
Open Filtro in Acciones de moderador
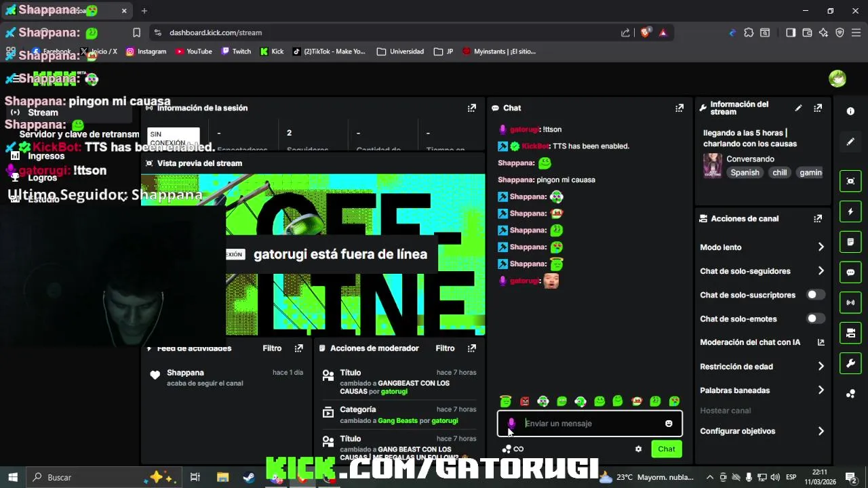pyautogui.click(x=445, y=348)
